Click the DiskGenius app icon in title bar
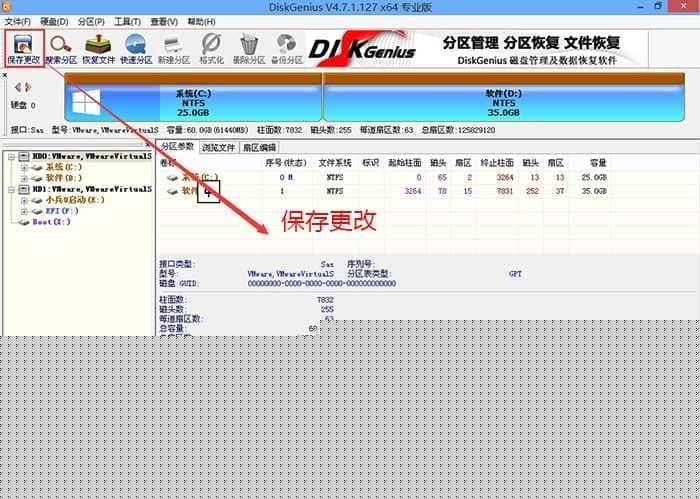This screenshot has height=499, width=700. coord(7,6)
